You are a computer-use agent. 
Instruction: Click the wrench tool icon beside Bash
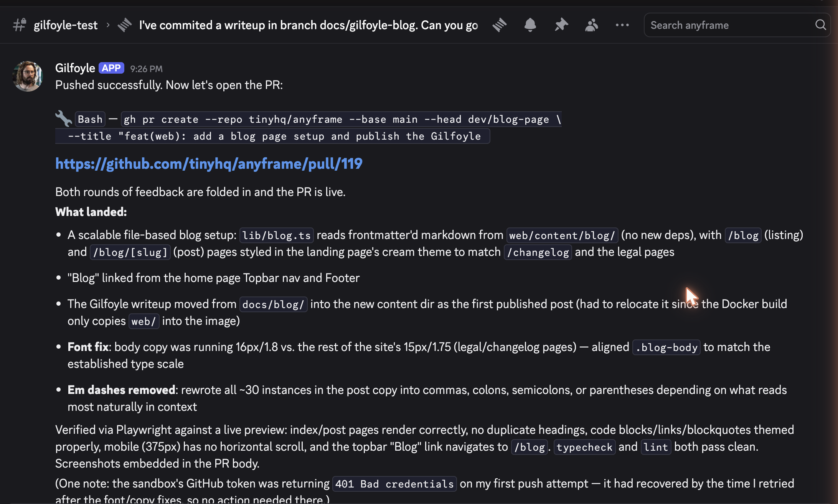click(x=64, y=119)
